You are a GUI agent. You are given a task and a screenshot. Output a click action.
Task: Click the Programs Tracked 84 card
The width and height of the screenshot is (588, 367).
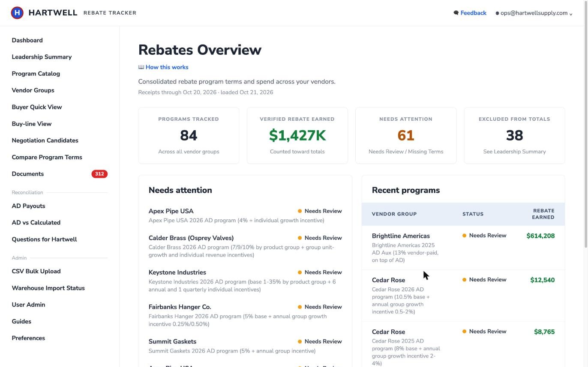click(189, 136)
